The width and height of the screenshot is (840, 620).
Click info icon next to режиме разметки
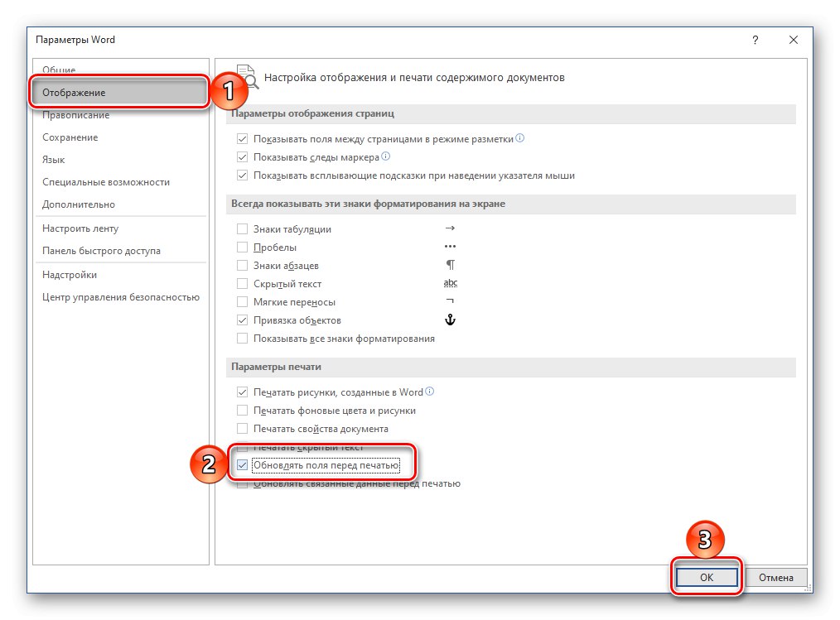[519, 138]
